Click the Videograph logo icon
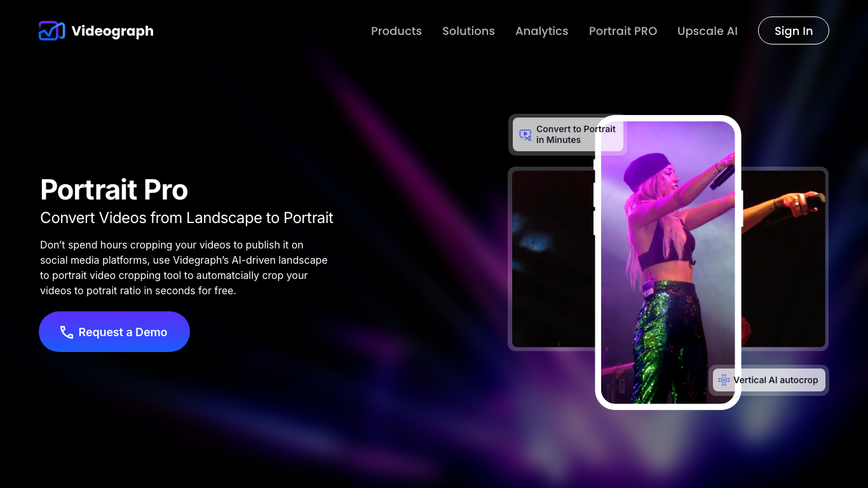 coord(52,30)
